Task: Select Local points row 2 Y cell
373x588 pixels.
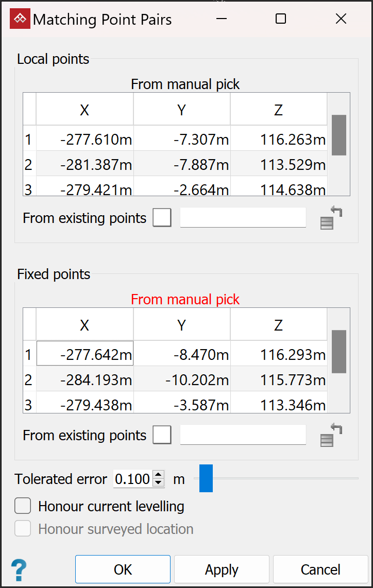Action: [x=182, y=165]
